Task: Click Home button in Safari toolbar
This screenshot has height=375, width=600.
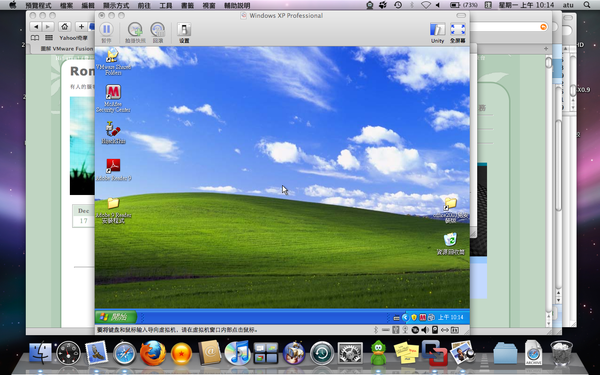Action: [65, 26]
